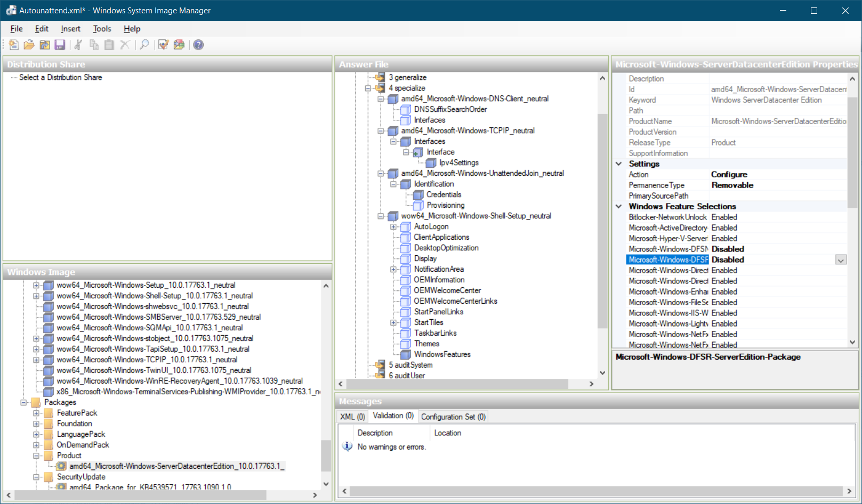Open the Edit menu
This screenshot has height=504, width=862.
(x=42, y=29)
